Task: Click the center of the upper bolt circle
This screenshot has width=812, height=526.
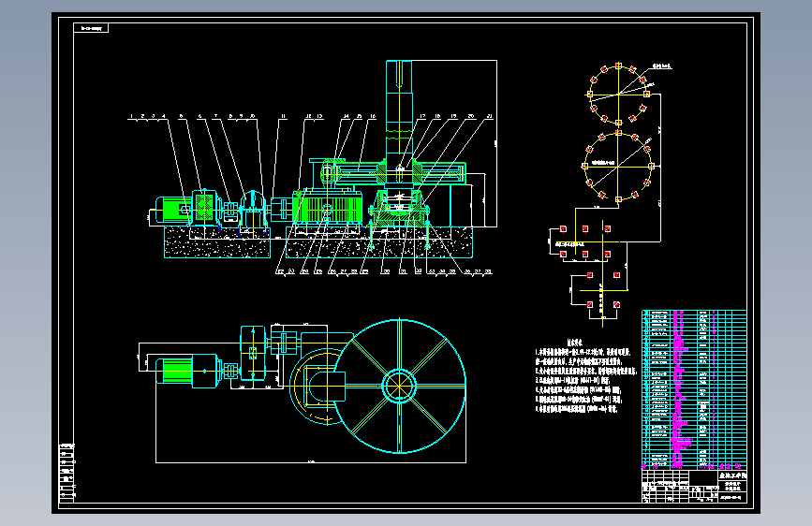Action: pyautogui.click(x=618, y=95)
